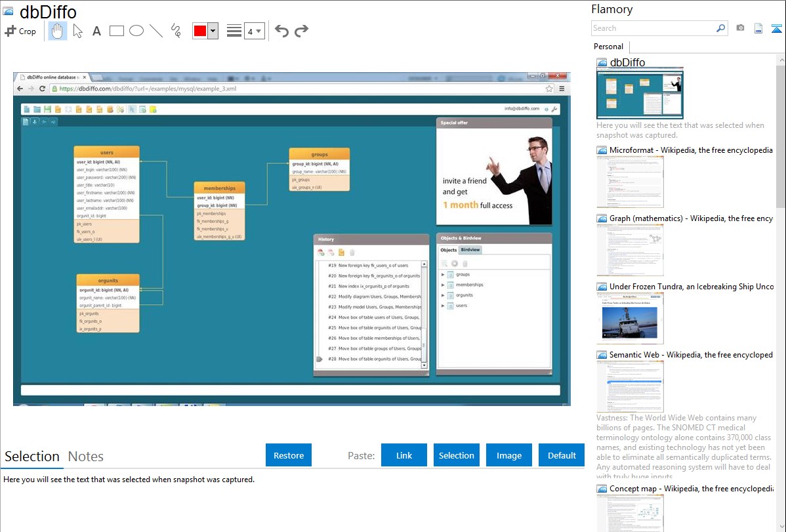
Task: Switch to the Notes tab
Action: click(86, 457)
